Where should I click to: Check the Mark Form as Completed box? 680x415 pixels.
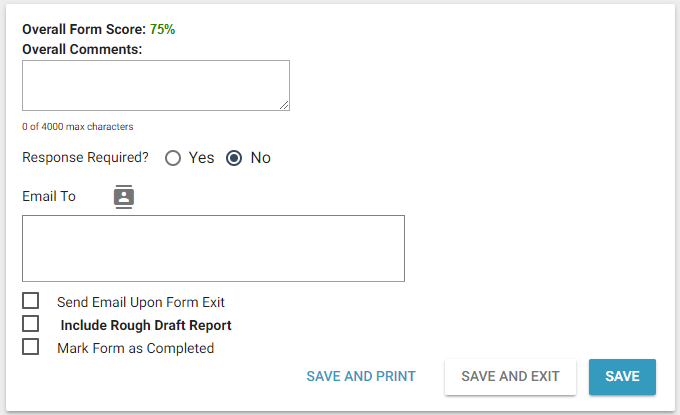(31, 347)
